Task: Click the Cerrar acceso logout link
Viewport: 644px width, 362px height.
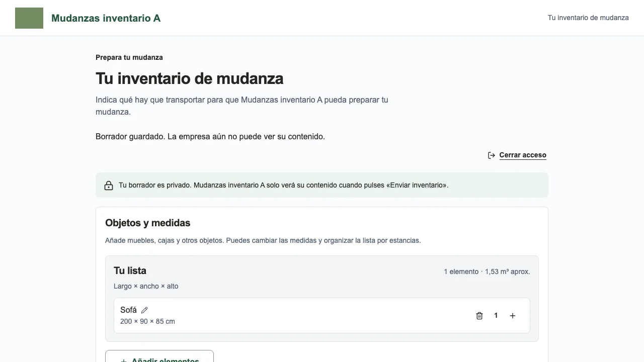Action: [x=523, y=155]
